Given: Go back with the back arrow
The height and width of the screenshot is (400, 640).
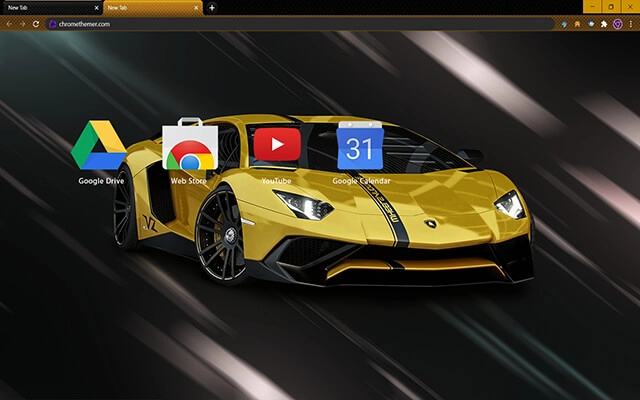Looking at the screenshot, I should (9, 24).
